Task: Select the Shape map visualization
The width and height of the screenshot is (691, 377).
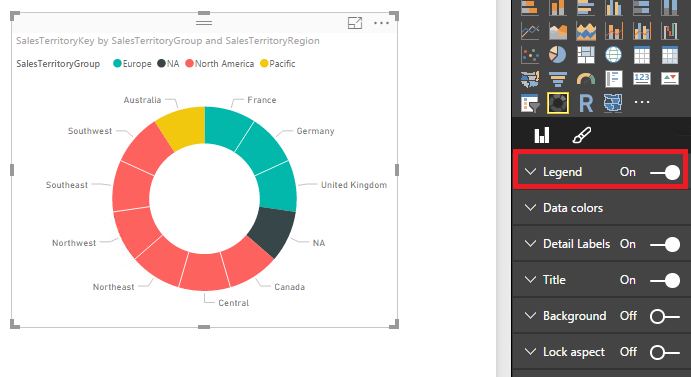Action: coord(614,103)
